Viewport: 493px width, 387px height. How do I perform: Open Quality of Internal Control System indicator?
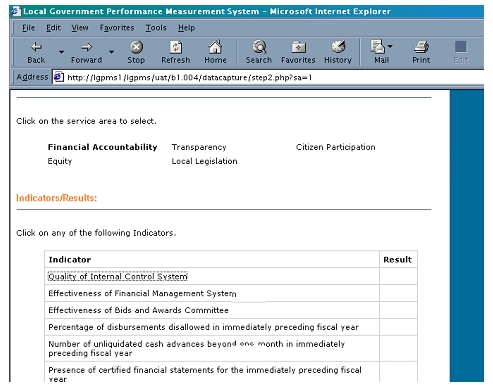(x=118, y=277)
